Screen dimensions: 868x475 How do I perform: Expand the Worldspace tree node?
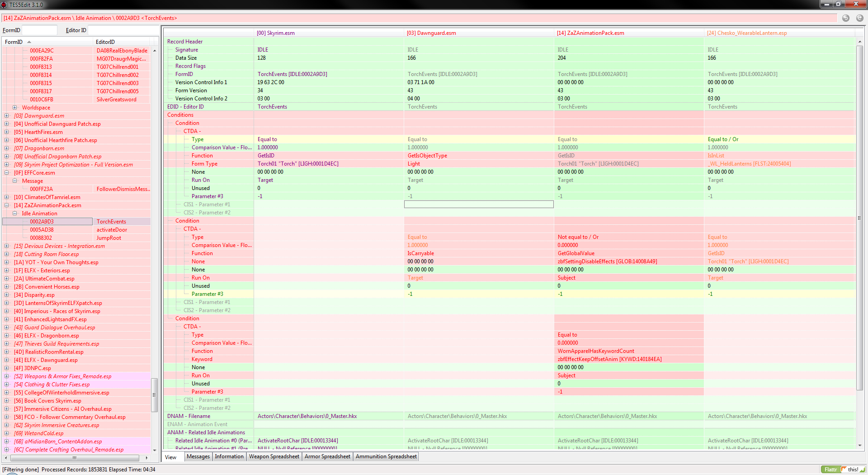point(15,108)
